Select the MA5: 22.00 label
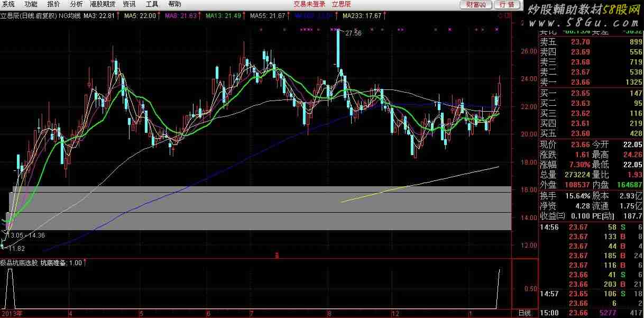This screenshot has height=318, width=644. [140, 16]
